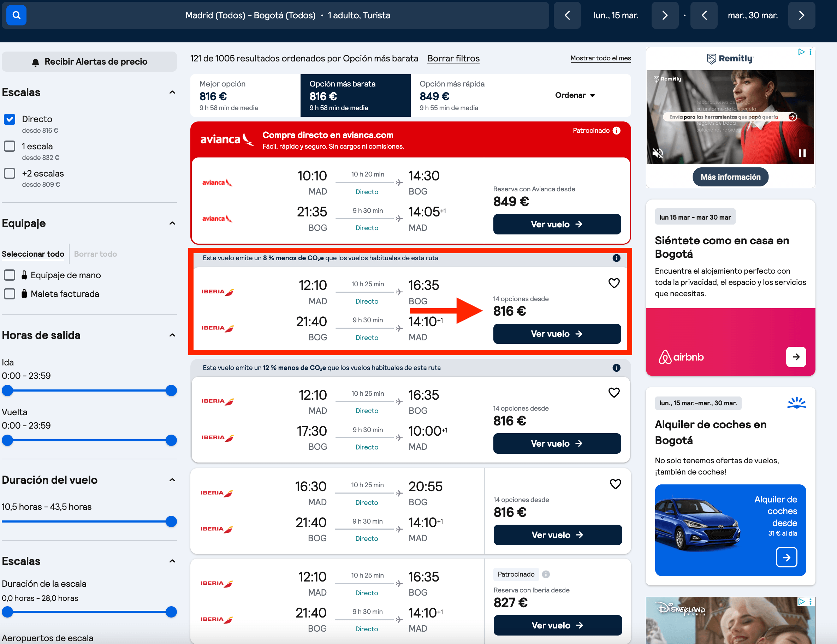Open CO2 info icon on 12 % menos banner
The height and width of the screenshot is (644, 837).
click(x=616, y=368)
